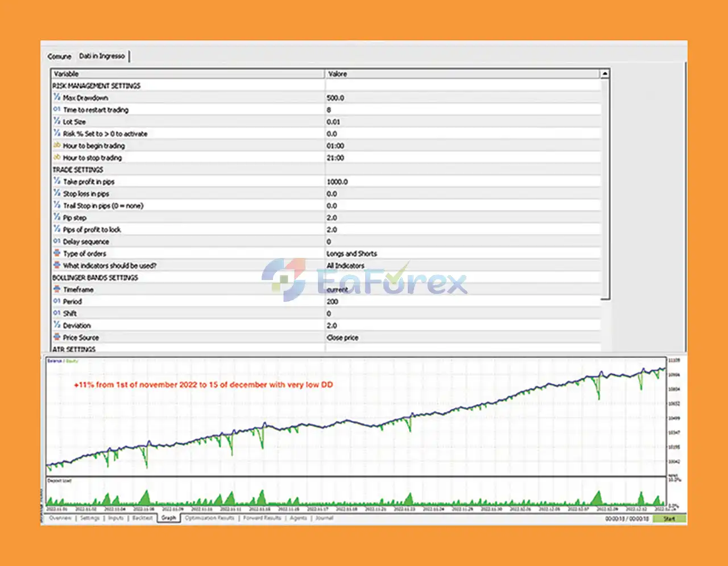The width and height of the screenshot is (728, 566).
Task: Select the Max Drawdown value field 500.0
Action: (x=336, y=98)
